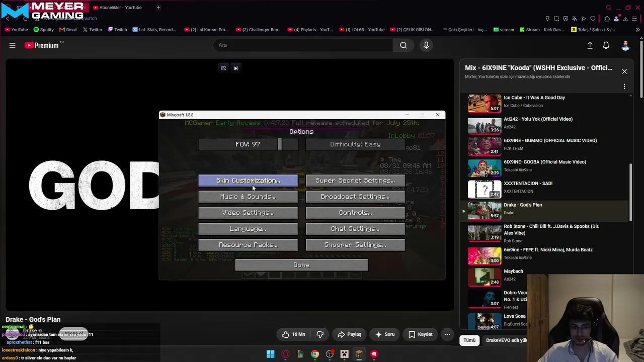This screenshot has width=644, height=362.
Task: Open Skin Customization in Minecraft options
Action: click(248, 180)
